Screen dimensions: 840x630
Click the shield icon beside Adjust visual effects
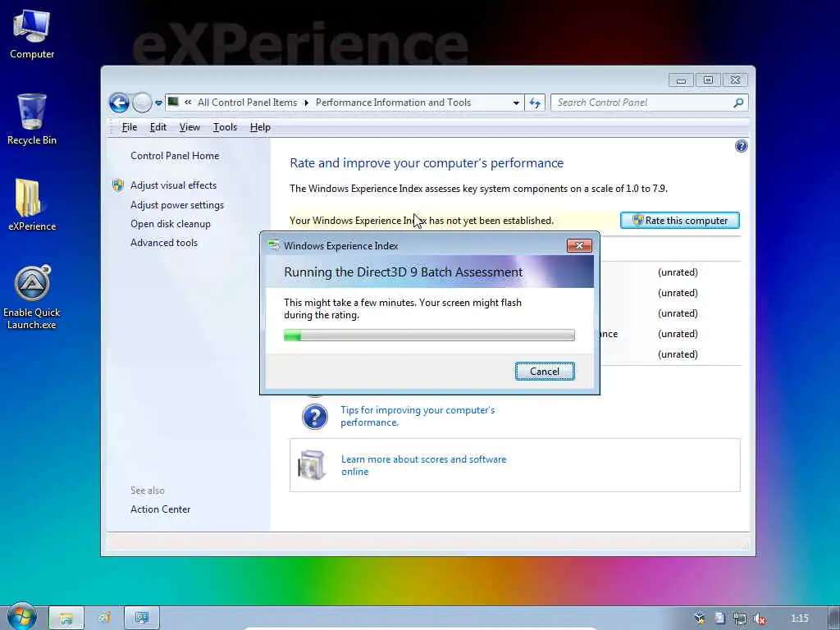pyautogui.click(x=118, y=185)
